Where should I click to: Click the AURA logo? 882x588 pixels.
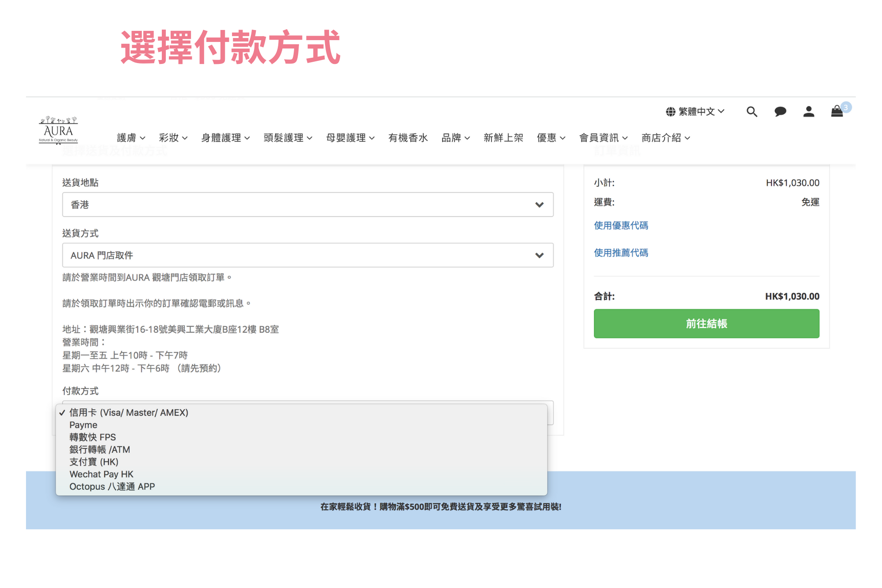58,131
